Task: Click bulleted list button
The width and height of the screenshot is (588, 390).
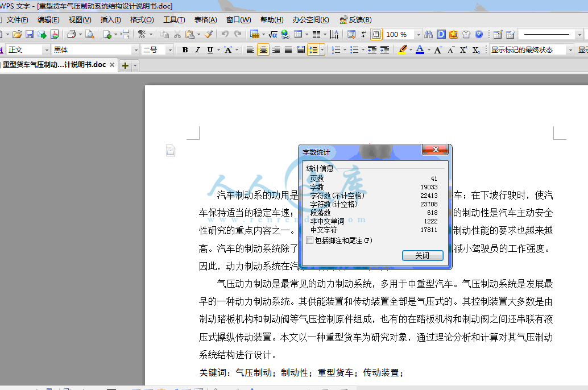Action: tap(354, 50)
